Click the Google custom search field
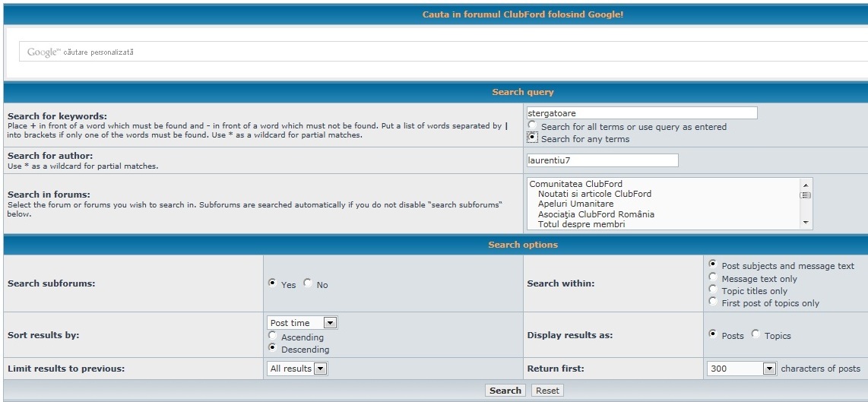The width and height of the screenshot is (868, 402). tap(441, 52)
